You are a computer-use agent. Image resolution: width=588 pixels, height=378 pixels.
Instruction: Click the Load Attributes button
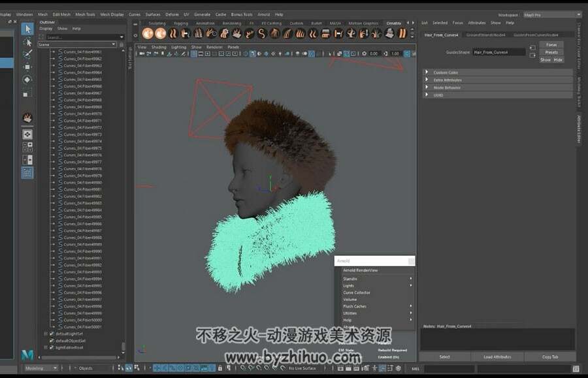point(497,357)
